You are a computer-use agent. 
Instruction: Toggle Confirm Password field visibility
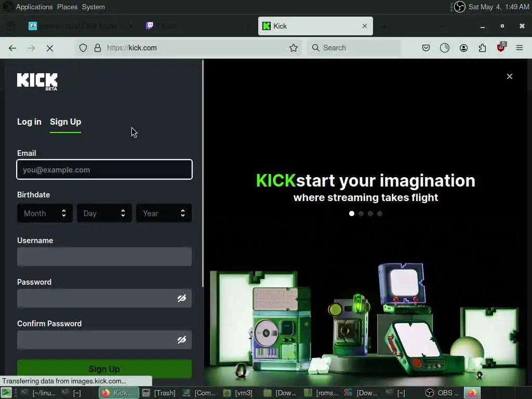pos(182,340)
